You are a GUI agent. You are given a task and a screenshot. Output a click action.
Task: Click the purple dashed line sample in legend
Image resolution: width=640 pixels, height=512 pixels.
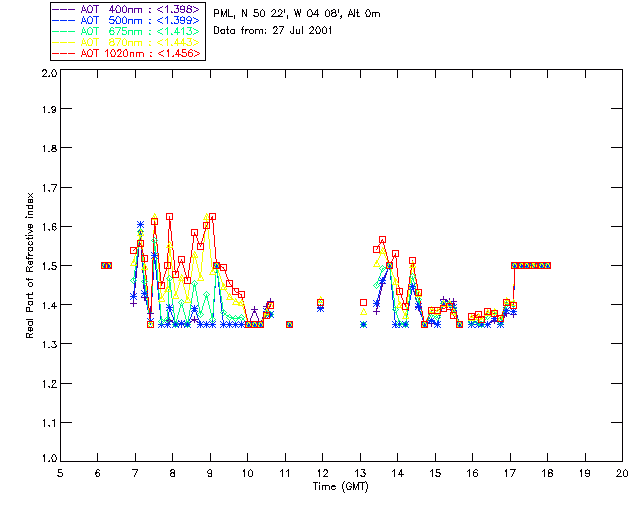[64, 9]
